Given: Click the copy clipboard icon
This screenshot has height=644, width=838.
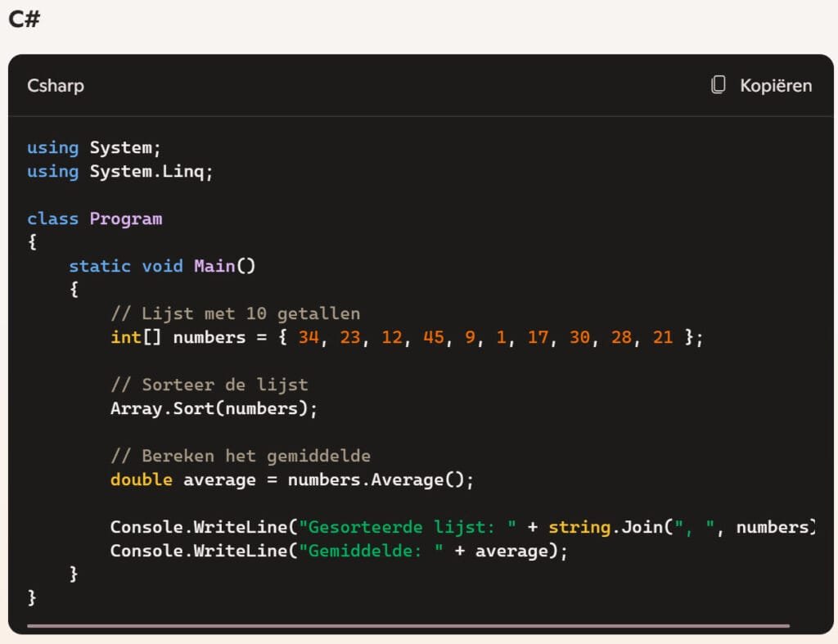Looking at the screenshot, I should [719, 85].
